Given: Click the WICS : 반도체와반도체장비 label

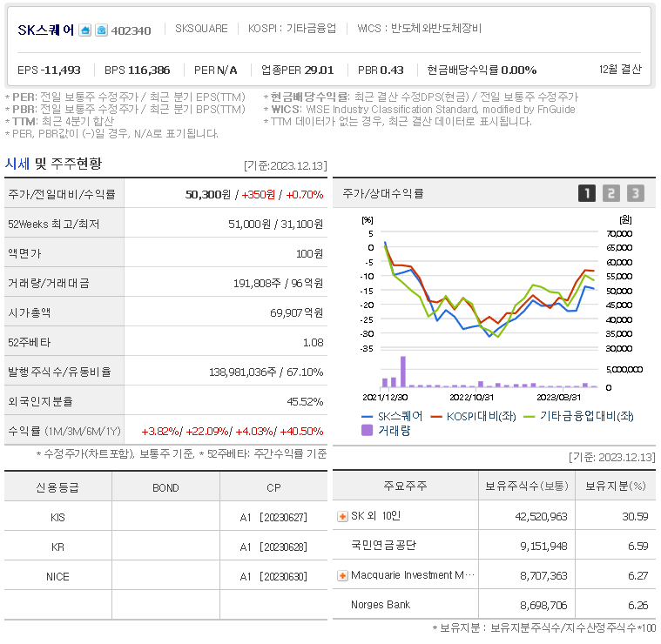Looking at the screenshot, I should coord(419,29).
